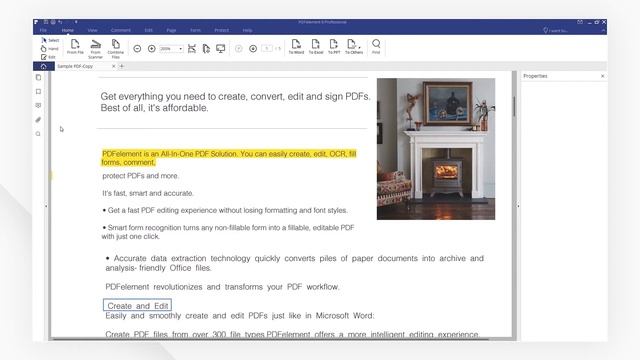Select the Sample PDF-Copy document tab
This screenshot has width=640, height=360.
[x=75, y=66]
